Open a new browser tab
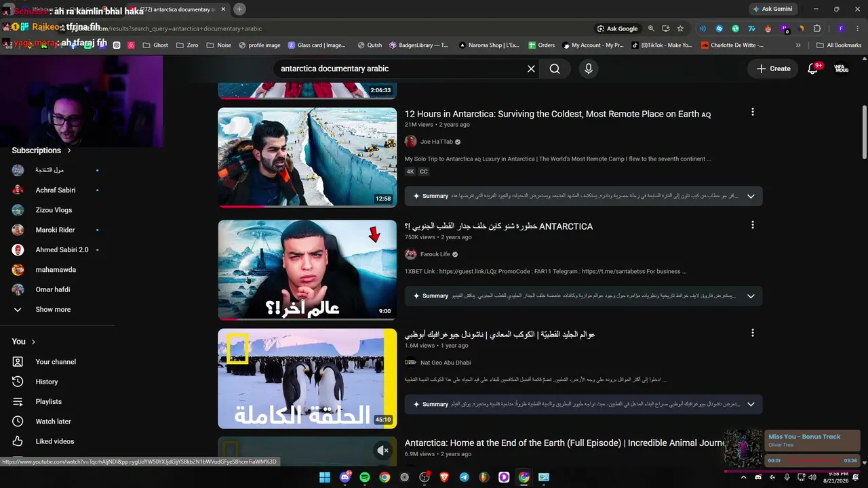The image size is (868, 488). [x=239, y=9]
